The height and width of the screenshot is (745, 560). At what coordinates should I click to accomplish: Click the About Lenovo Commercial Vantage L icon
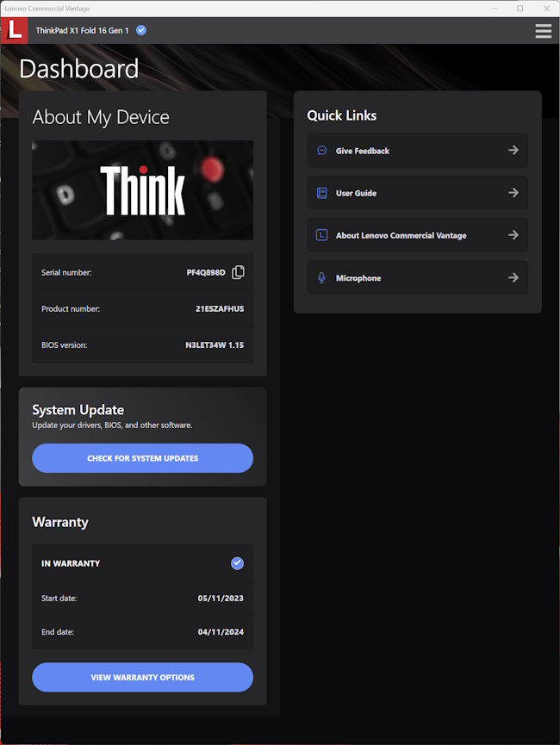[x=322, y=235]
